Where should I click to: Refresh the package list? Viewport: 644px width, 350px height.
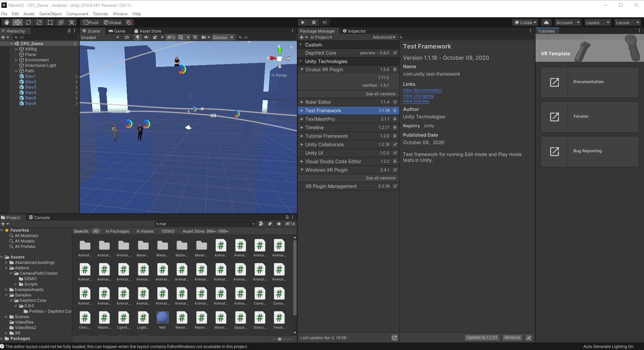coord(394,338)
